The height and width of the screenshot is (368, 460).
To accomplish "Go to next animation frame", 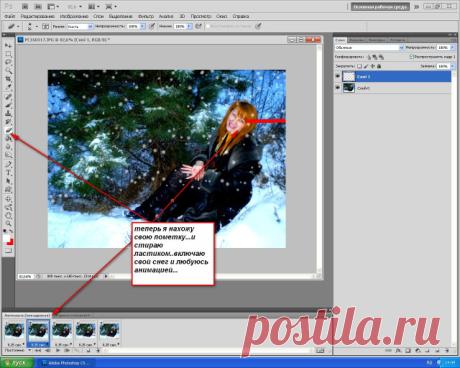I will (67, 350).
